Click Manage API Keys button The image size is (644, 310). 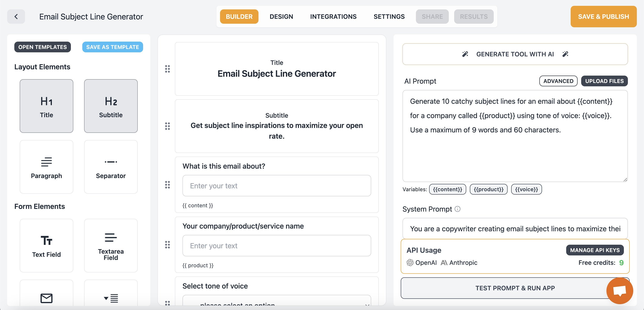tap(595, 250)
